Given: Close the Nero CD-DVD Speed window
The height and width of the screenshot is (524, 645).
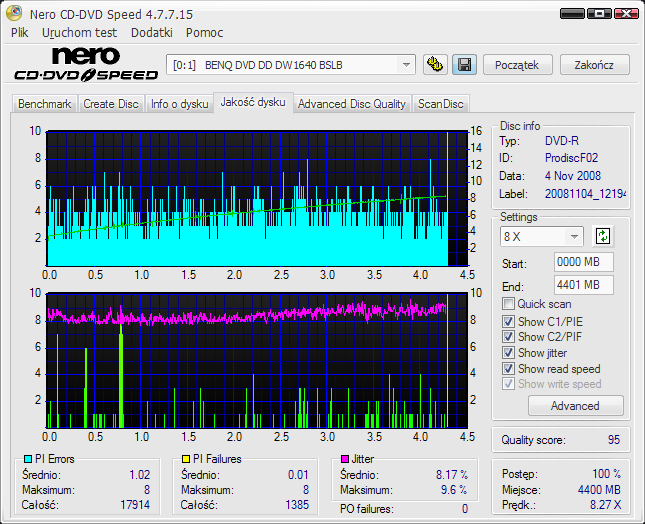Looking at the screenshot, I should point(626,14).
